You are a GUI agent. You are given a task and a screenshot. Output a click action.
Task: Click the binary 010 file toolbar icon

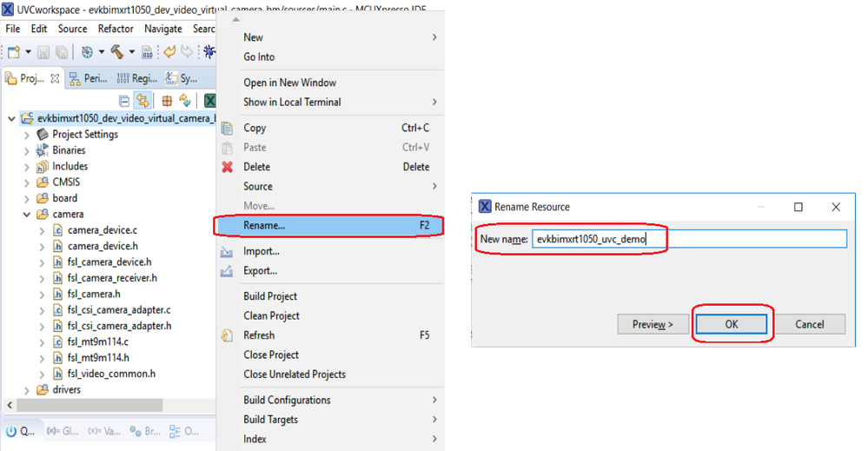[x=148, y=52]
